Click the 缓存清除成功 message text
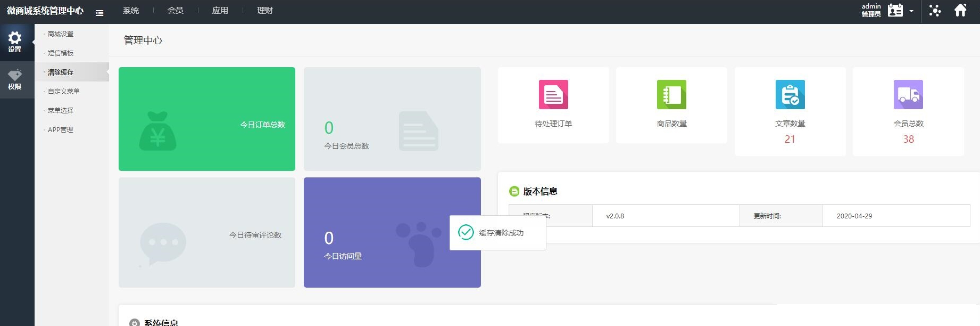This screenshot has height=326, width=980. tap(501, 233)
